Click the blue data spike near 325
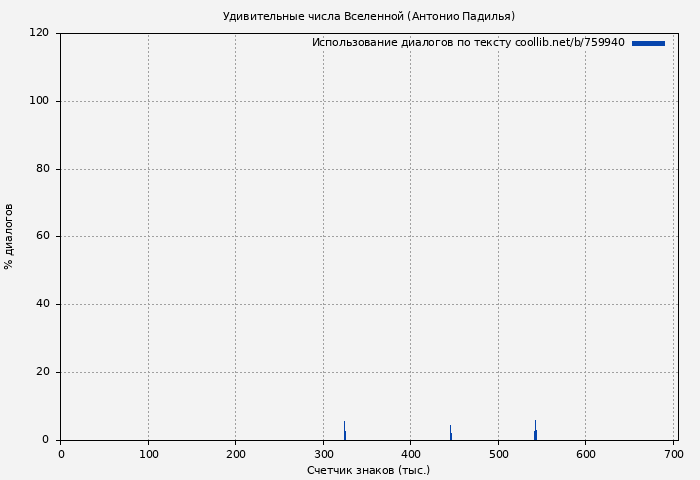 pos(345,432)
